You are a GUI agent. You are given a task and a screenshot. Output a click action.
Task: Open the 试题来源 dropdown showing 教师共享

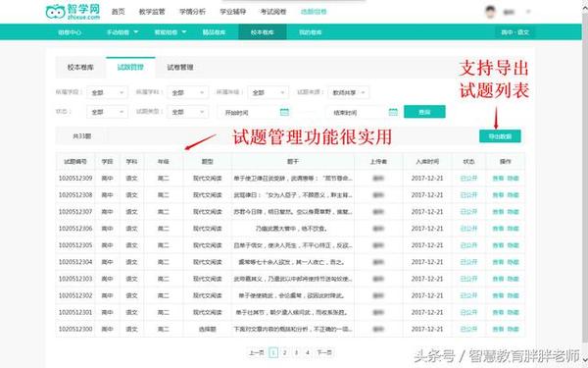(348, 92)
